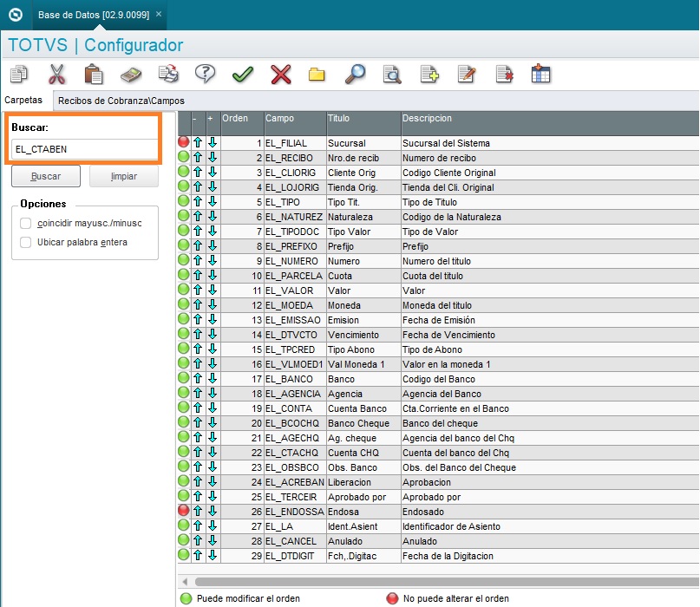
Task: Click the calculator toolbar icon
Action: [x=131, y=75]
